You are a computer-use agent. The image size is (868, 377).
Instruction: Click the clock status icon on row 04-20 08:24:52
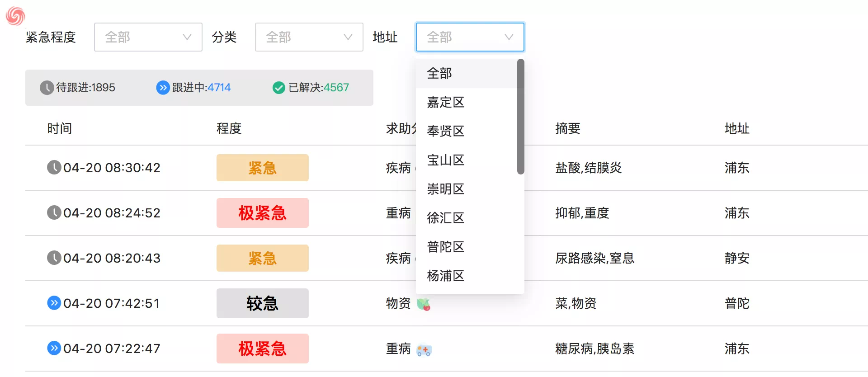pos(54,212)
